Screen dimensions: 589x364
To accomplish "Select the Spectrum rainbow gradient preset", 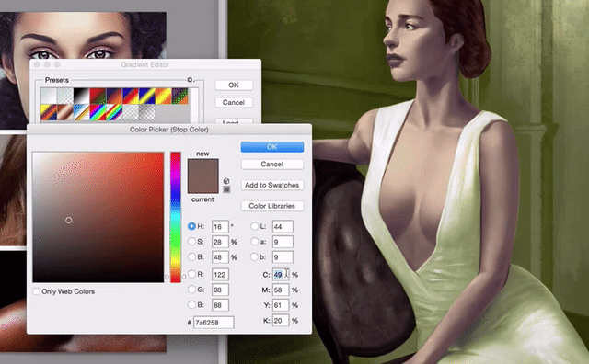I will pyautogui.click(x=98, y=112).
